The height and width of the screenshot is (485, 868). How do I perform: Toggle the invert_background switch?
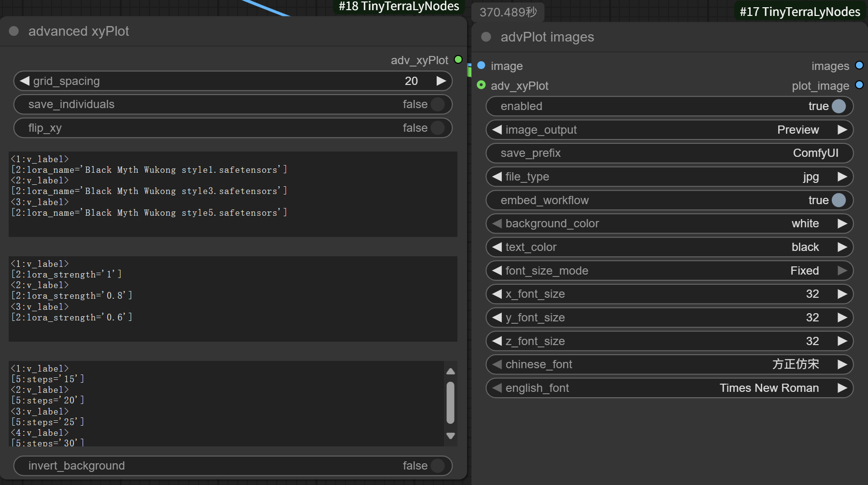pos(438,466)
